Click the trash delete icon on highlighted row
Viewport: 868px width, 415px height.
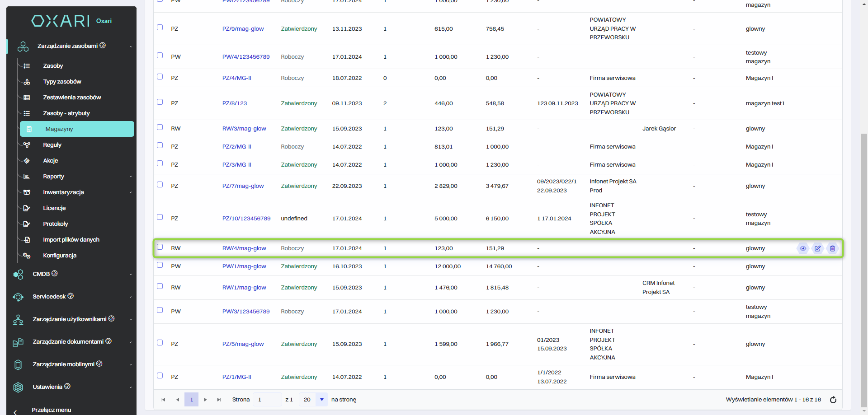[832, 248]
